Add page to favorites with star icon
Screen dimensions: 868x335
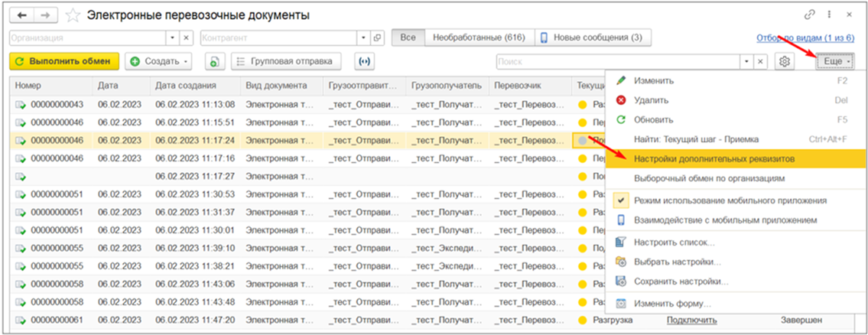coord(73,15)
